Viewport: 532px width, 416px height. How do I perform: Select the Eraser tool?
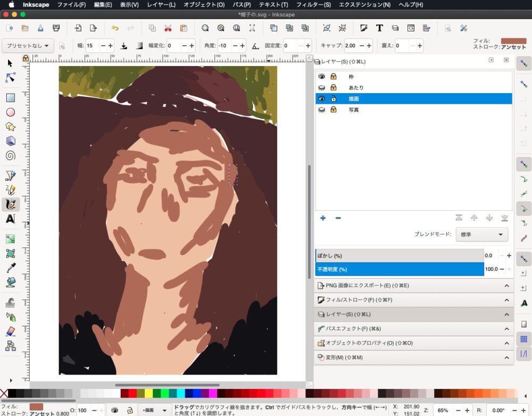tap(10, 331)
